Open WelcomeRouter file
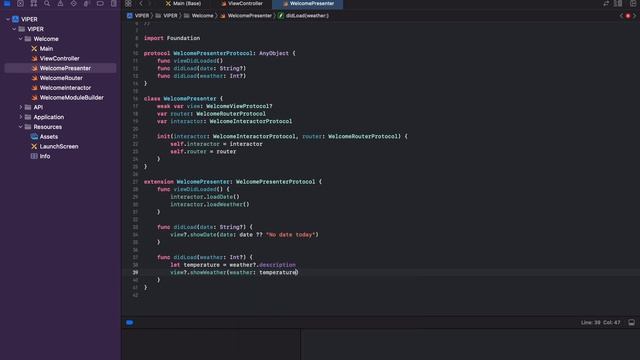 pyautogui.click(x=61, y=78)
